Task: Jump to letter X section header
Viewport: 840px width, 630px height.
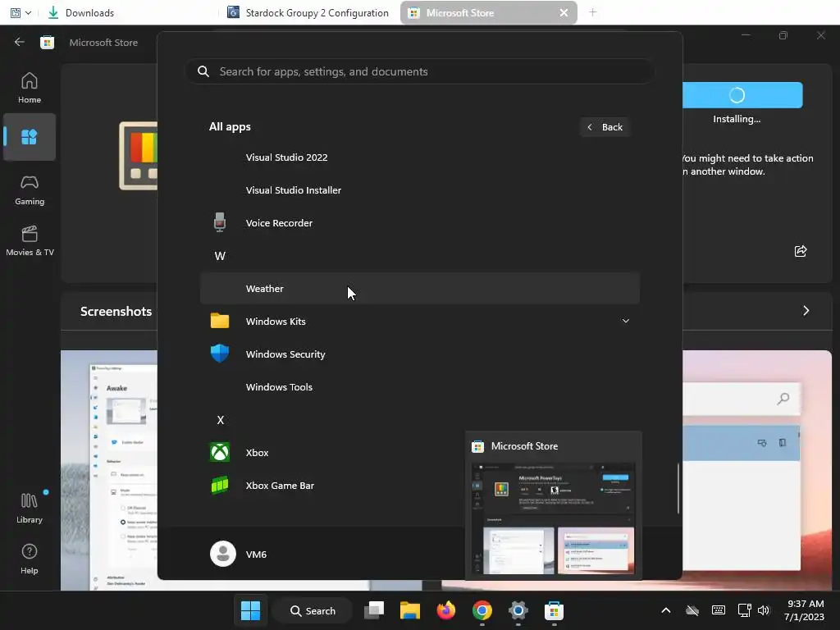Action: tap(220, 420)
